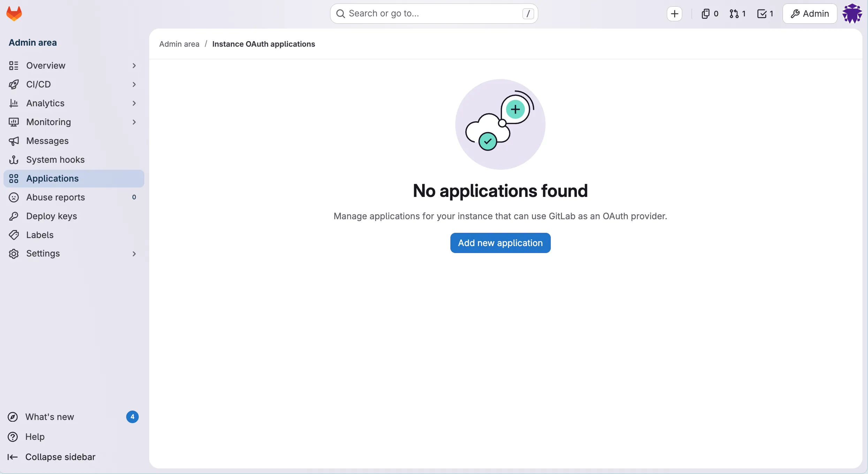Expand the Analytics section

coord(134,103)
